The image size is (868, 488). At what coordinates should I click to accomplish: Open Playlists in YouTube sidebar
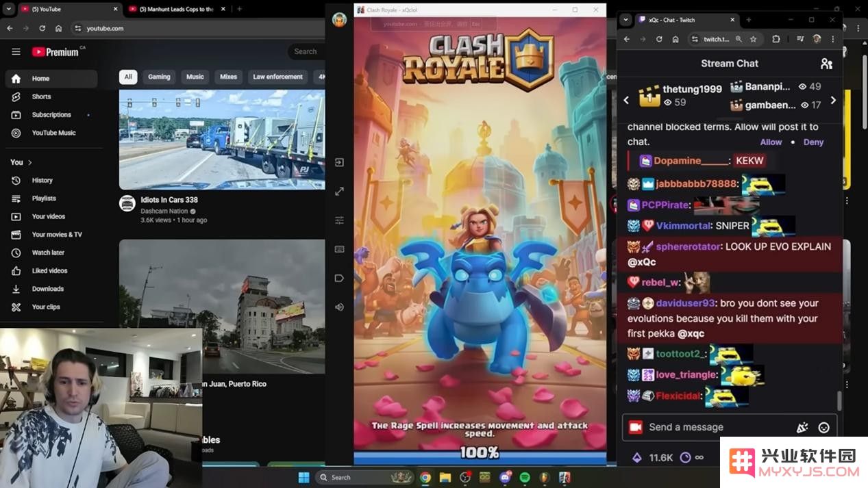click(51, 198)
